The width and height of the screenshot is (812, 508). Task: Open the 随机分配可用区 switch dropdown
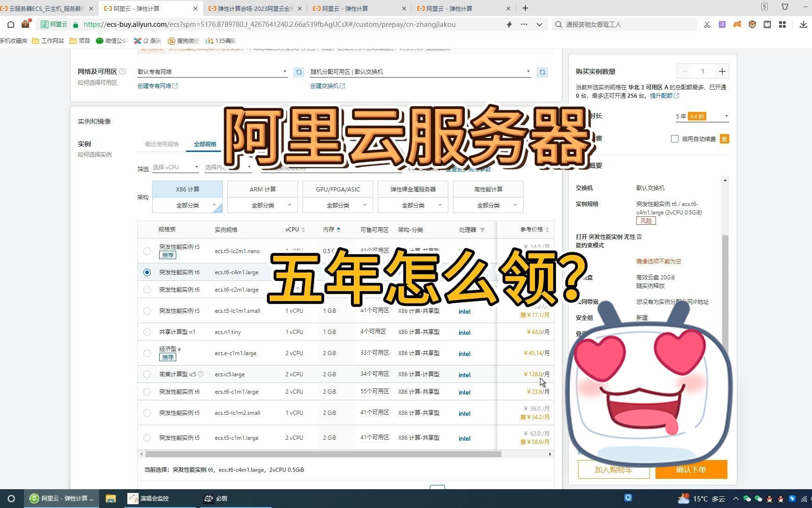tap(421, 72)
